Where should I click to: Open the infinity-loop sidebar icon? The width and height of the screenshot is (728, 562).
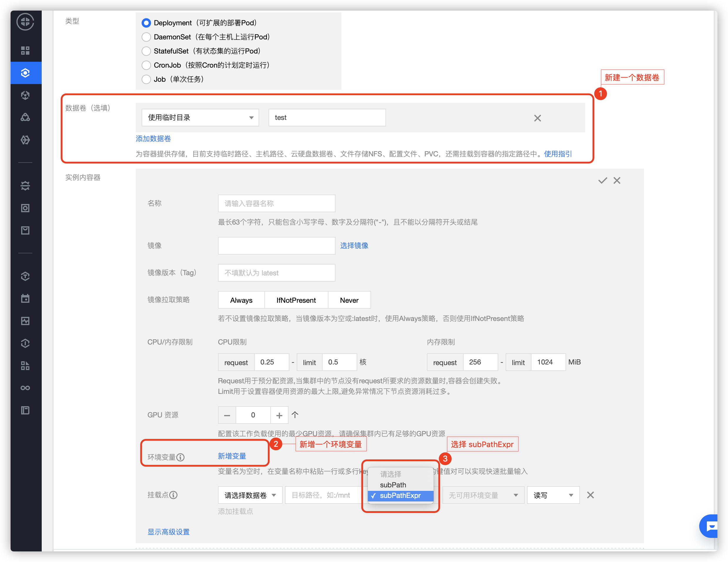pyautogui.click(x=25, y=388)
